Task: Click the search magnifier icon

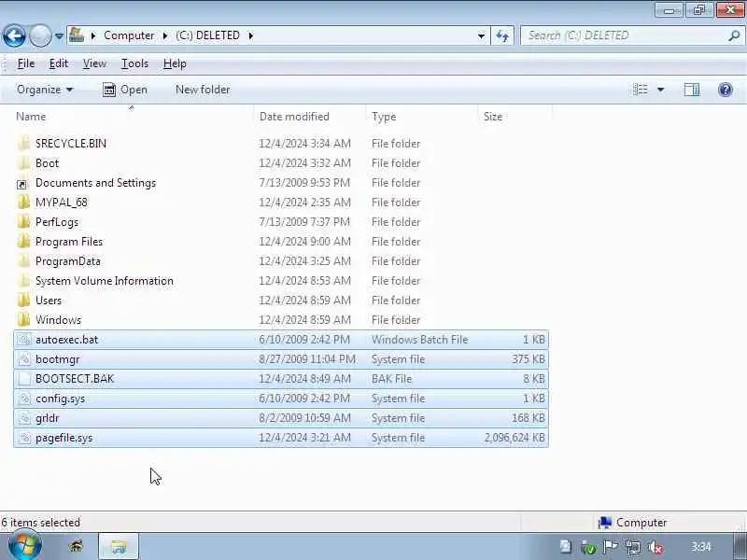Action: (734, 35)
